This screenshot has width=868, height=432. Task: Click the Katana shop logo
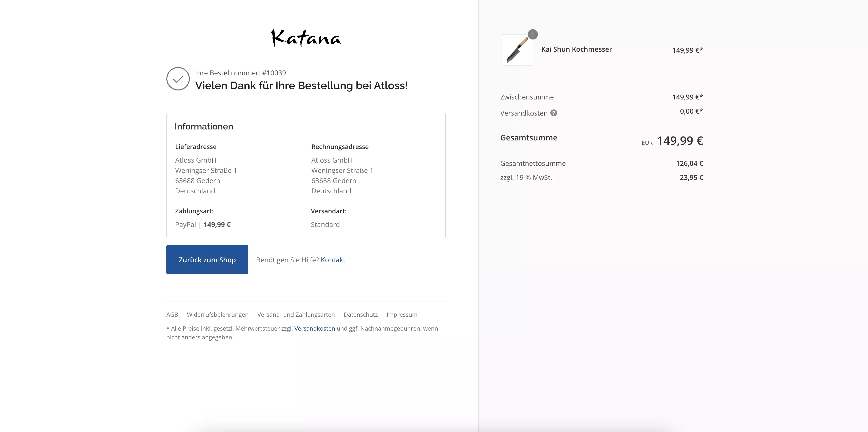[x=306, y=38]
